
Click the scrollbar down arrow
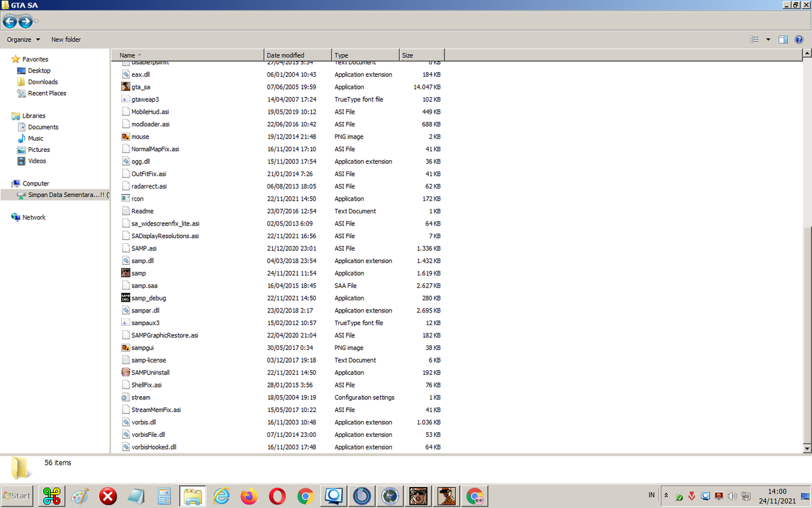[x=807, y=449]
